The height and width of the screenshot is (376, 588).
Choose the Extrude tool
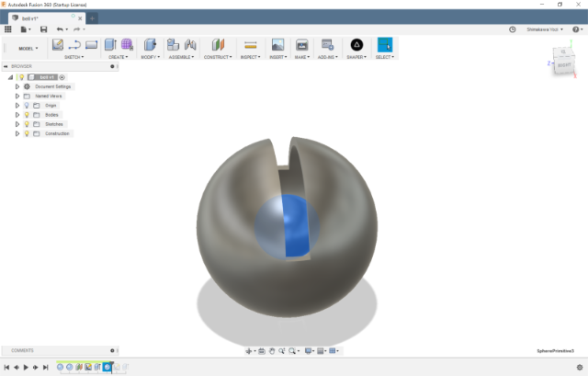pos(110,45)
